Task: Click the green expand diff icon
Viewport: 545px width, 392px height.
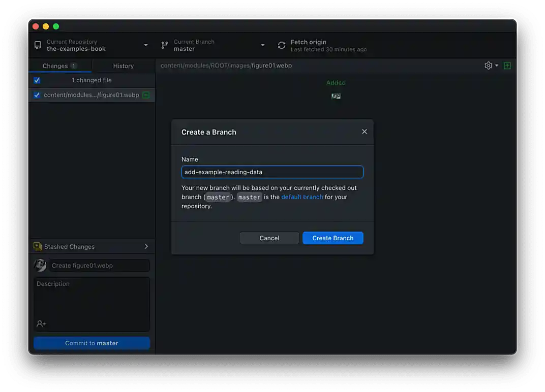Action: pos(507,66)
